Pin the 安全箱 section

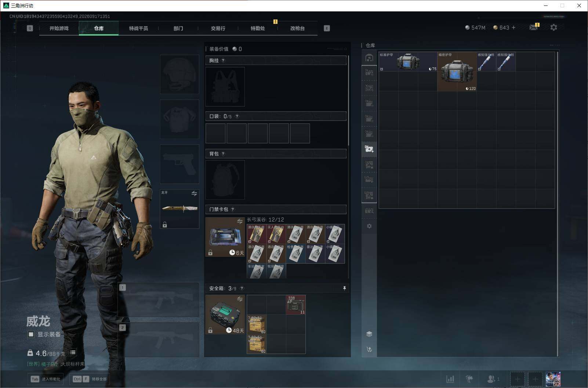tap(344, 288)
